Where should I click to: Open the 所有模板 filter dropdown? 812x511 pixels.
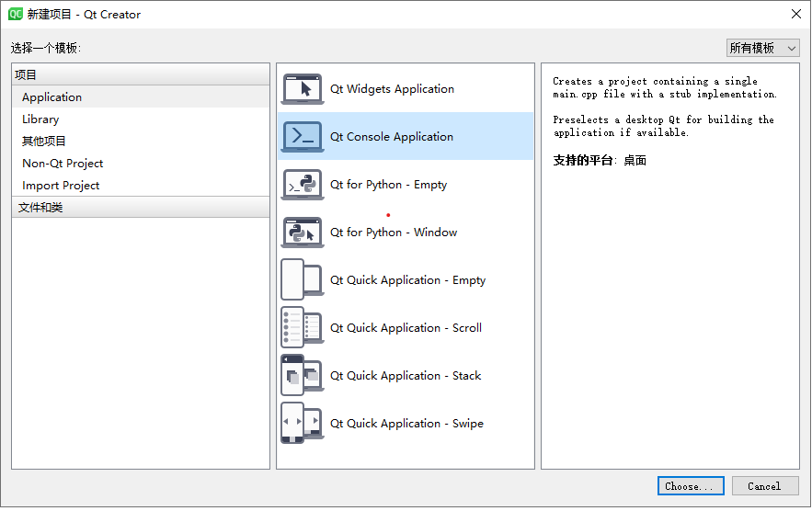[x=763, y=48]
